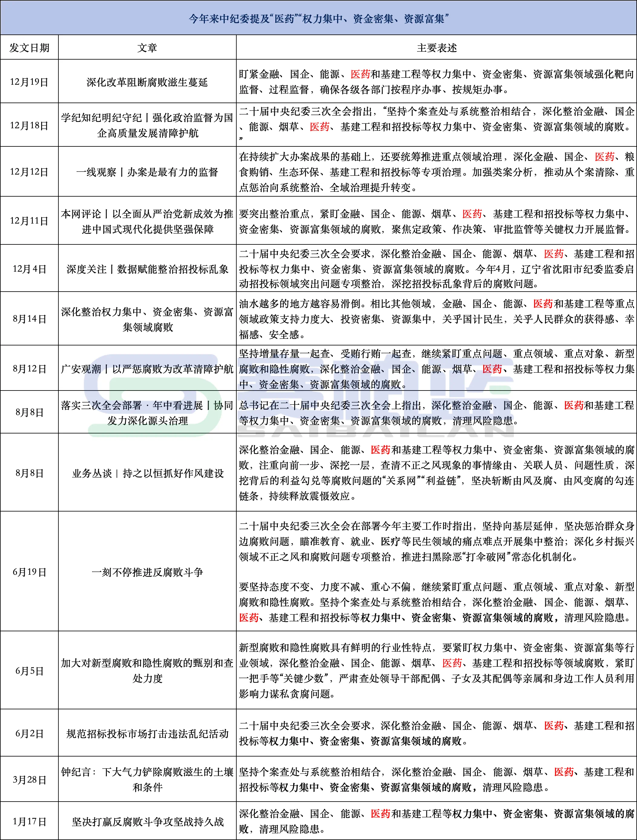This screenshot has width=637, height=840.
Task: Click the 12月12日 date cell
Action: (x=29, y=172)
